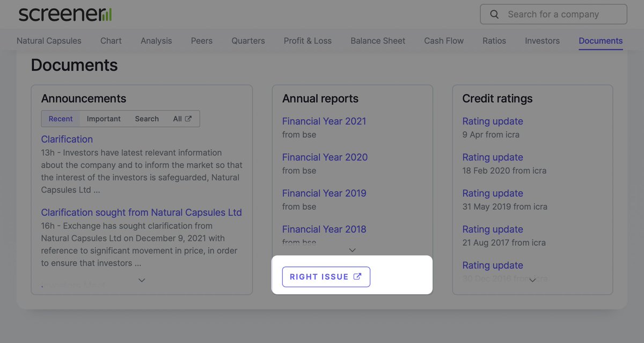Screen dimensions: 644x343
Task: Open Financial Year 2020 annual report
Action: click(x=325, y=157)
